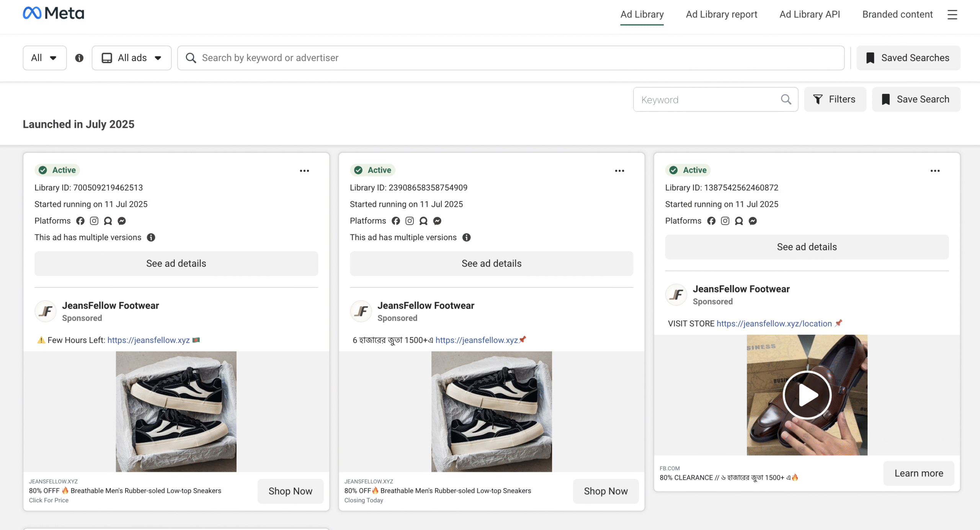This screenshot has width=980, height=530.
Task: Click Messenger platform icon on second ad
Action: pyautogui.click(x=437, y=221)
